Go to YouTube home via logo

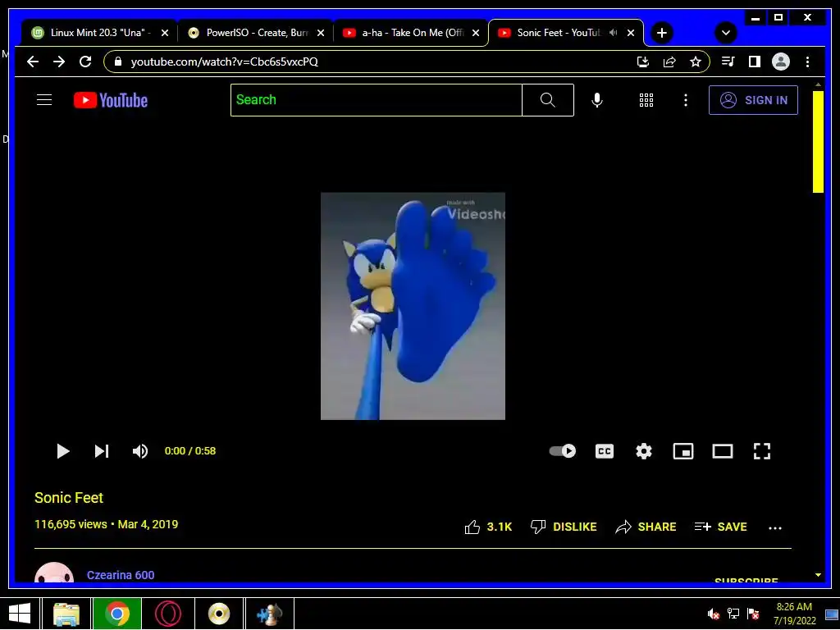click(x=111, y=100)
